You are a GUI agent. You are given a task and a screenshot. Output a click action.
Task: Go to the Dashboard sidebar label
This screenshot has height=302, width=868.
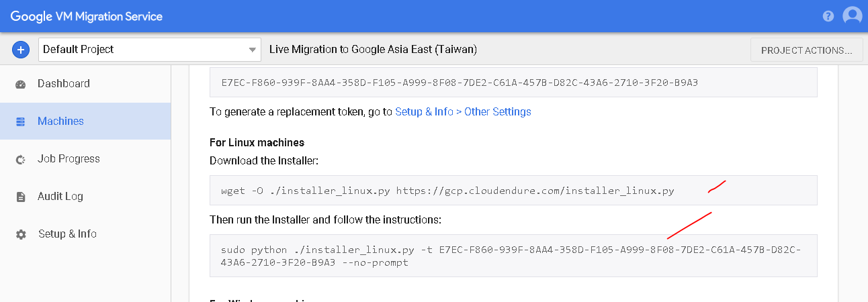click(x=63, y=84)
